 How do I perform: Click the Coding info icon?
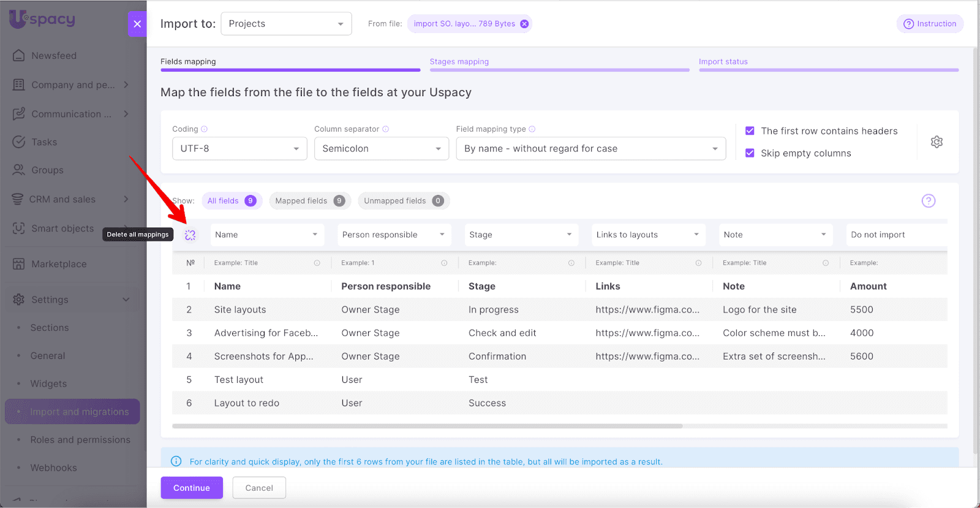(205, 129)
